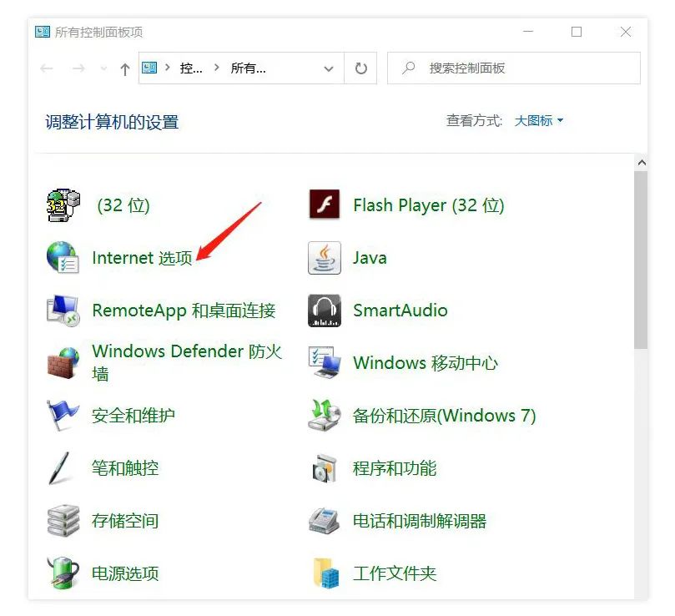Open the 程序和功能 icon
This screenshot has height=616, width=675.
(325, 468)
